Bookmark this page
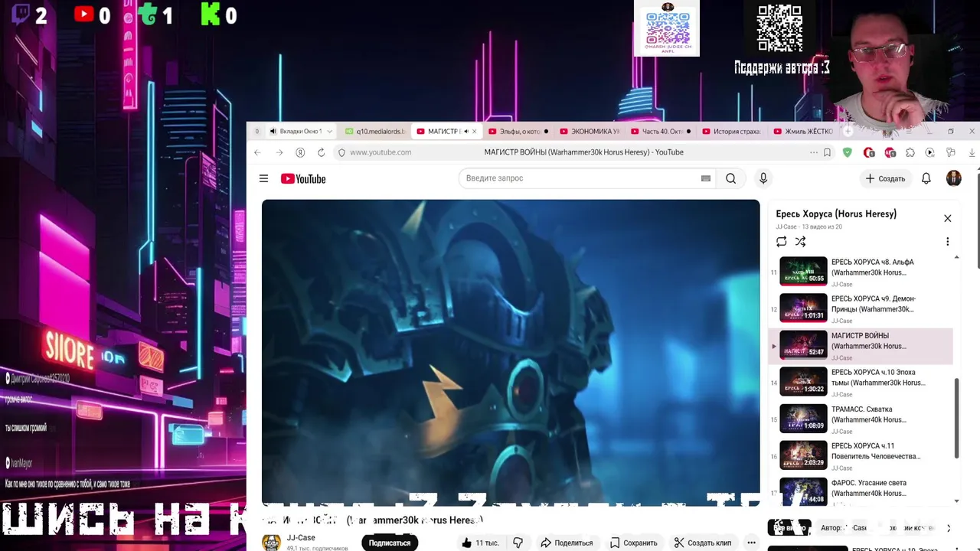The image size is (980, 551). (827, 152)
